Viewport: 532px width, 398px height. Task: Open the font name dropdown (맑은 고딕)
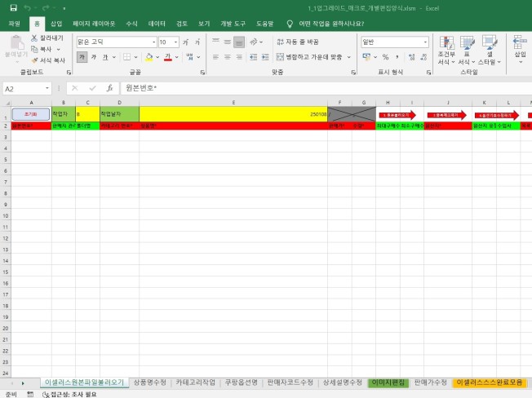tap(114, 42)
